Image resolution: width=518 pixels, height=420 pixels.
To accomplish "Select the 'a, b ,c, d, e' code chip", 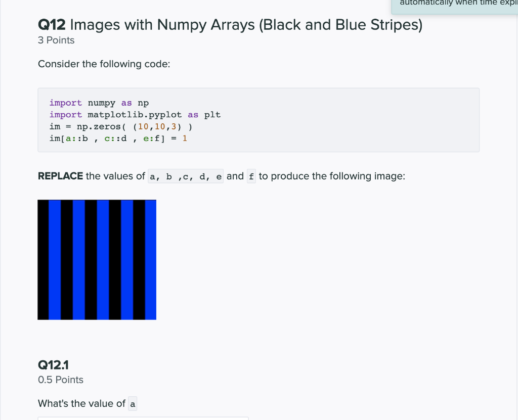I will point(185,176).
